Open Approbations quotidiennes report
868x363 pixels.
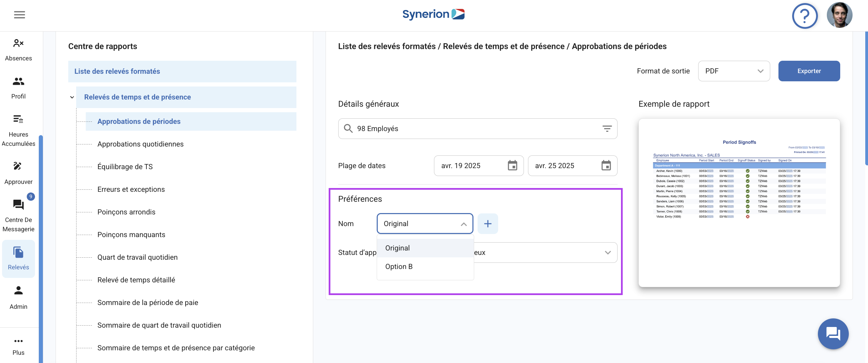click(x=140, y=144)
